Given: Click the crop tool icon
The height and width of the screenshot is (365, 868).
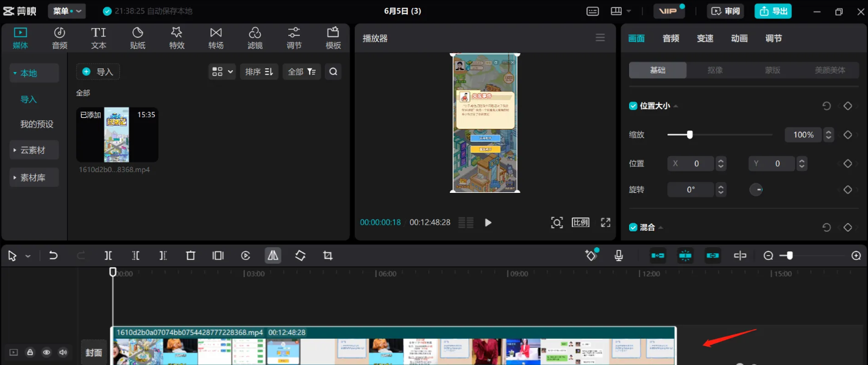Looking at the screenshot, I should tap(328, 256).
